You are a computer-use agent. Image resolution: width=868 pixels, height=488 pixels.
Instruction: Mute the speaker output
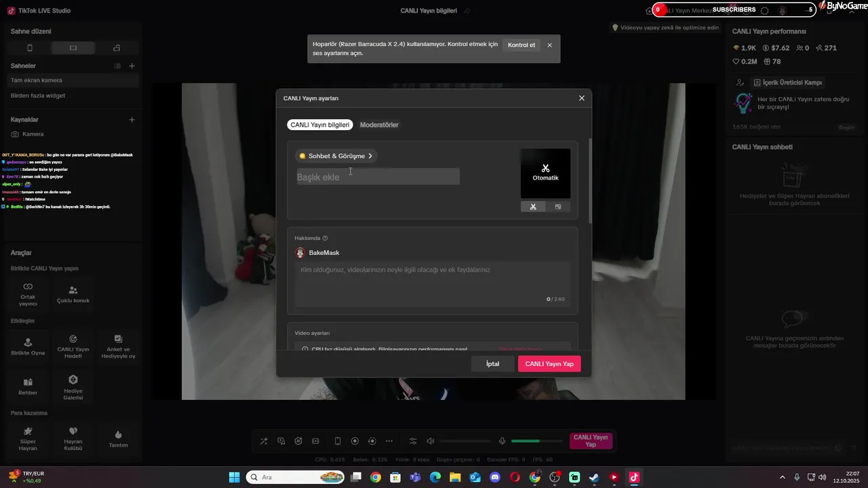[x=431, y=441]
